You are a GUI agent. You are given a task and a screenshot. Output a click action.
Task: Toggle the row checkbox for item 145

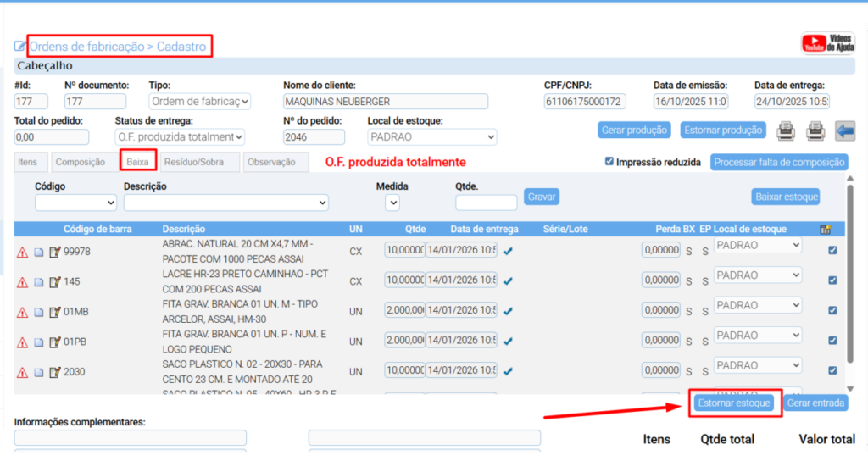click(x=832, y=280)
